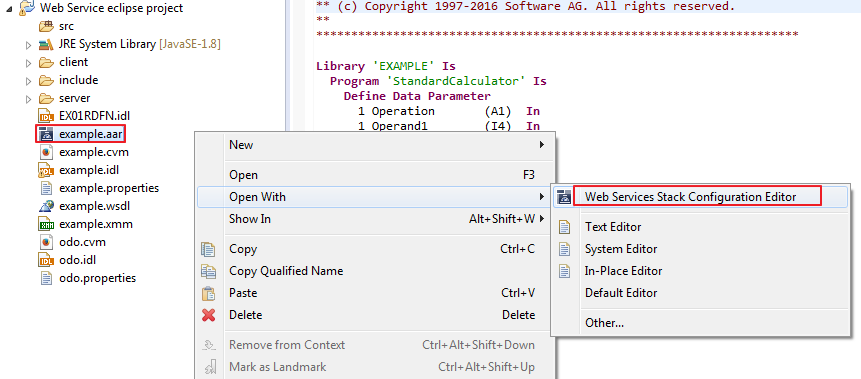Click the Text Editor icon in submenu
The height and width of the screenshot is (379, 861).
click(x=564, y=227)
